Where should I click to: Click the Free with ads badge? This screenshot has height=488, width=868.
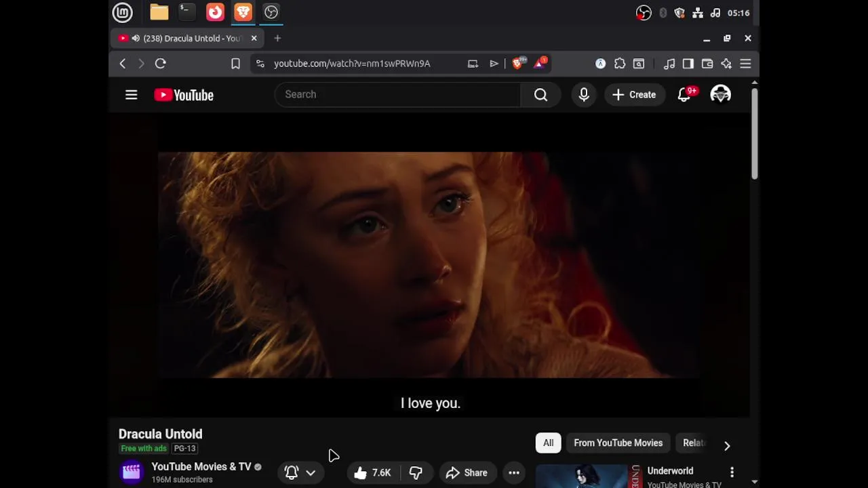[144, 449]
